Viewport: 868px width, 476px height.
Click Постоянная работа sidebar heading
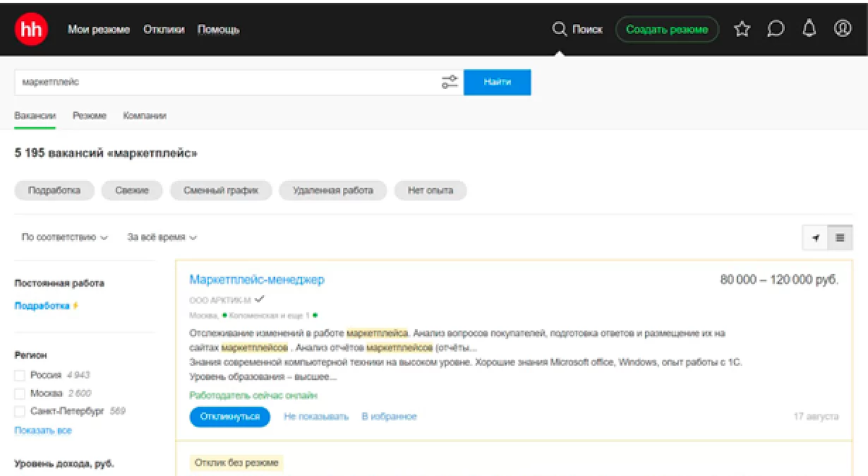click(59, 284)
